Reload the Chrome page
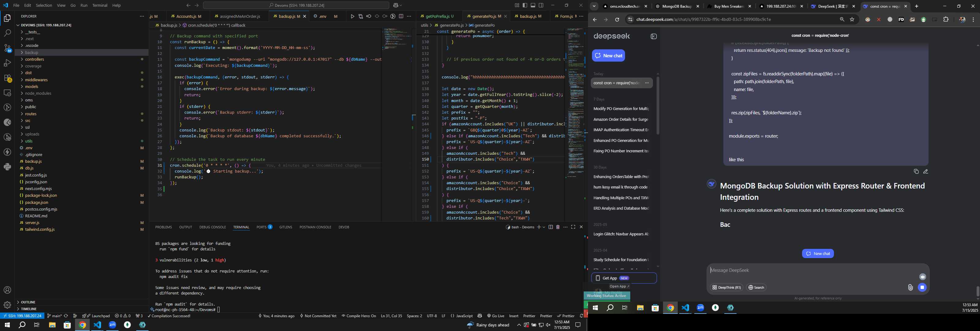The image size is (980, 331). [617, 20]
